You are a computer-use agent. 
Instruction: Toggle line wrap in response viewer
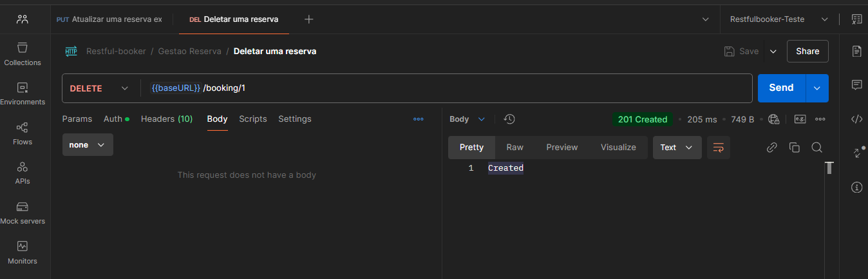718,148
